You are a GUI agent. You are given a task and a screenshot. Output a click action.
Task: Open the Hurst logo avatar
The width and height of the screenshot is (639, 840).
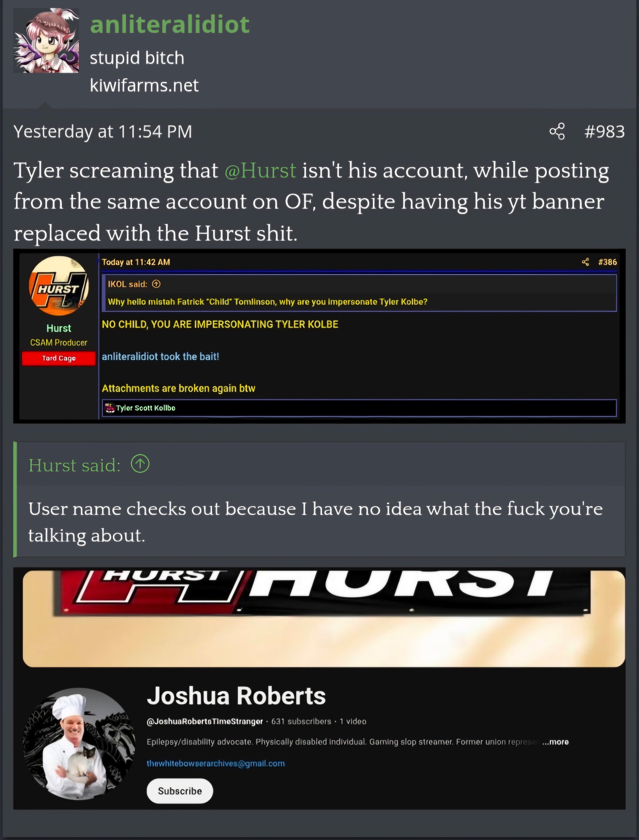point(59,286)
